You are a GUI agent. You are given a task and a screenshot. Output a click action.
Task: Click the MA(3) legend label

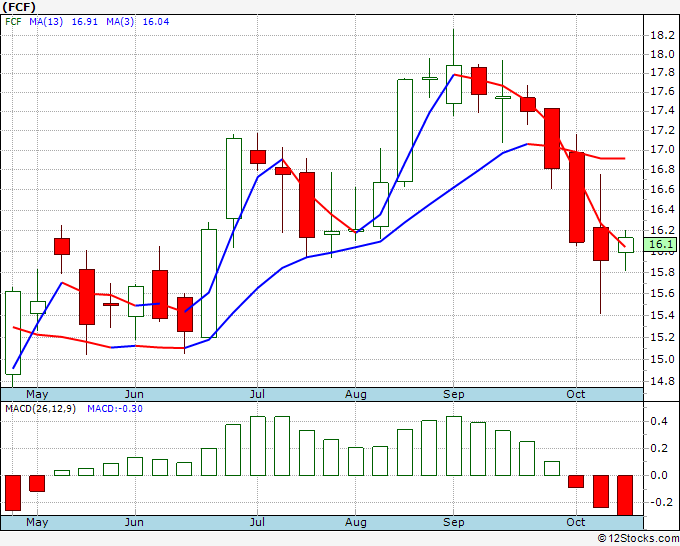(x=120, y=22)
